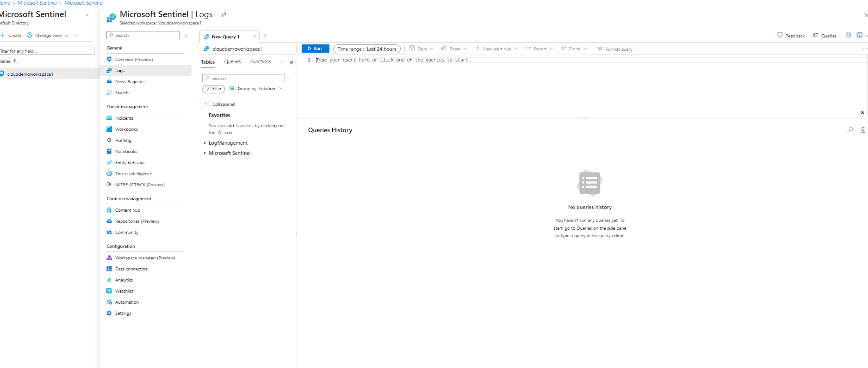Expand the Microsoft Sentinel table group
Viewport: 868px width, 368px height.
click(x=205, y=153)
